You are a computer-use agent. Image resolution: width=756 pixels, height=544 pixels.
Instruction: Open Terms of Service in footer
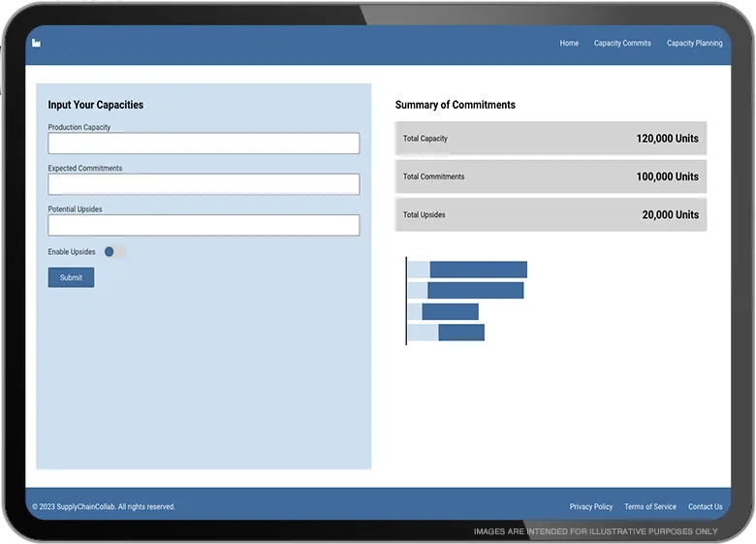[649, 506]
